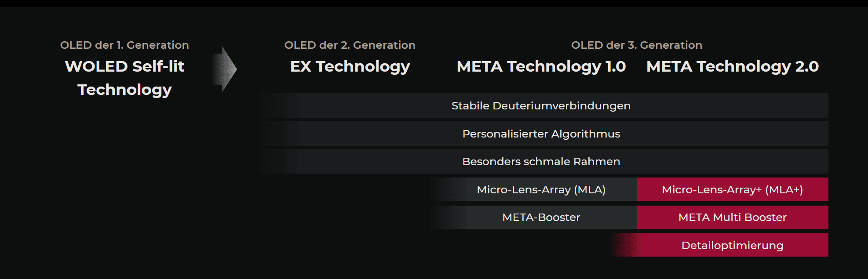The image size is (868, 279).
Task: Click the word Technology under WOLED Self-lit
Action: (124, 90)
